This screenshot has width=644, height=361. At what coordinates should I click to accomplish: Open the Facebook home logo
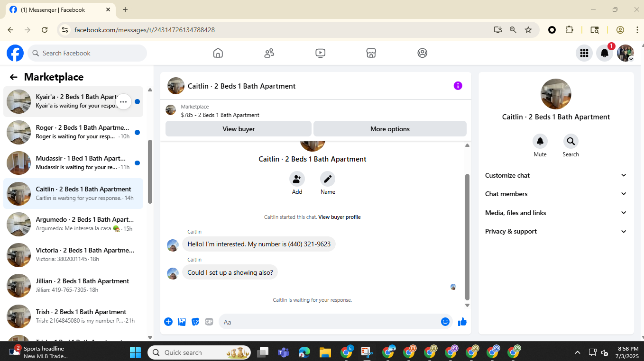click(15, 53)
